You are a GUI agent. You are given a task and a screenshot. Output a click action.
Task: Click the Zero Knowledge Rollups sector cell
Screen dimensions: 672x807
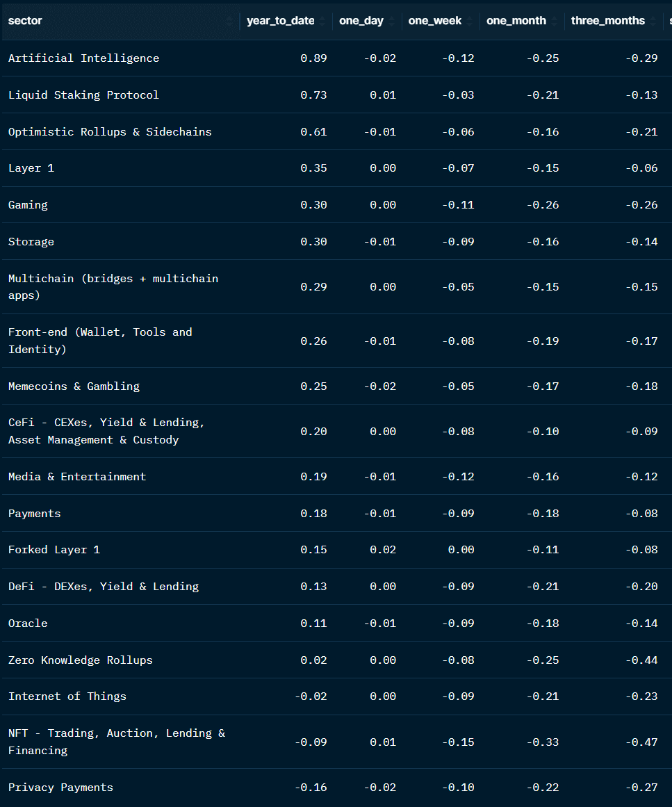click(x=80, y=660)
